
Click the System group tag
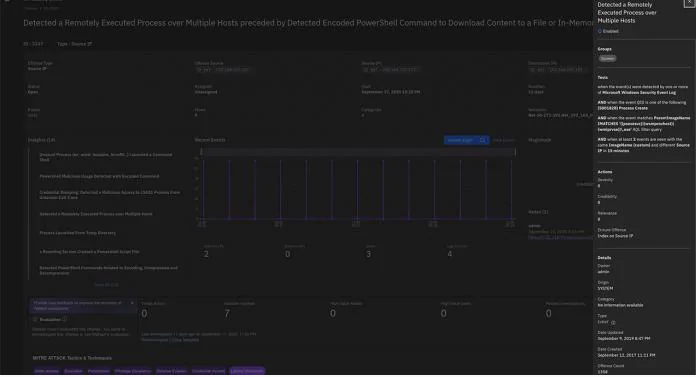[x=607, y=59]
